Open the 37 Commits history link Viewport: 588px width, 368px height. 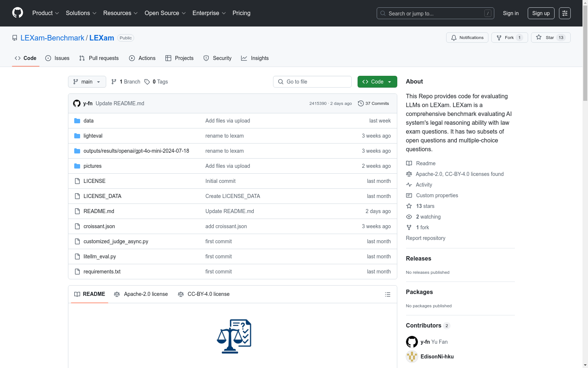tap(373, 103)
